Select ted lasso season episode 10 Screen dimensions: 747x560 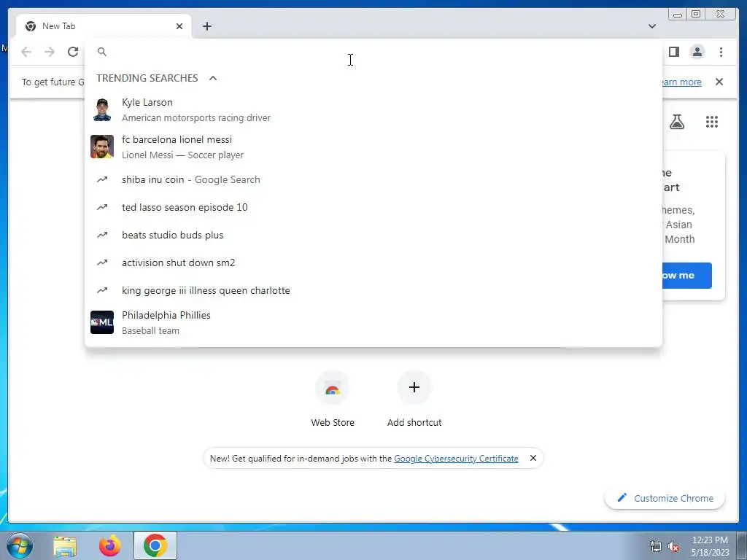(373, 207)
